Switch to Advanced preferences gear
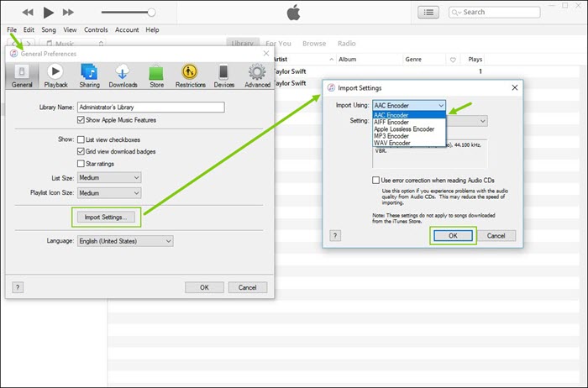Screen dimensions: 588x388 (x=257, y=76)
